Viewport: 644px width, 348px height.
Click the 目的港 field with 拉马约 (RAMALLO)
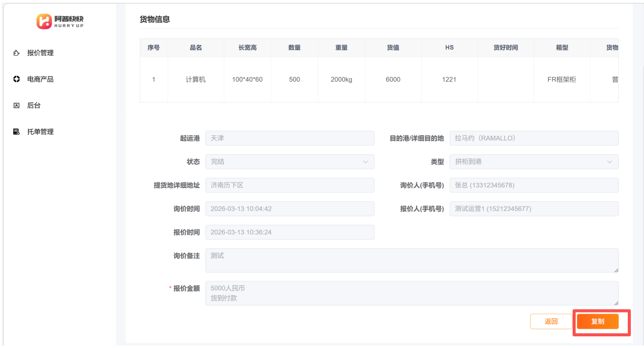(x=533, y=138)
